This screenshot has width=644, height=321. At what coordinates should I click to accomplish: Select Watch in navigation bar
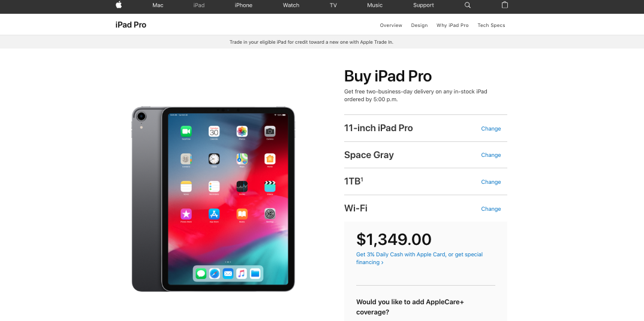point(291,5)
